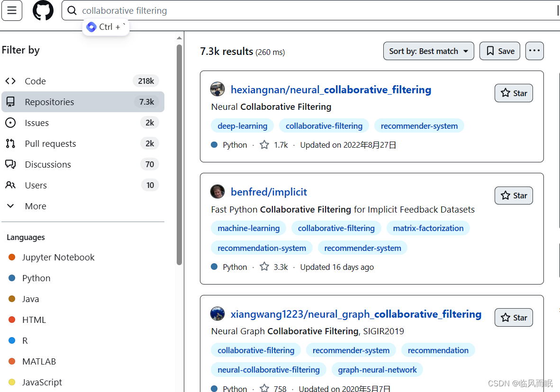
Task: Click the hexiangnan avatar thumbnail
Action: click(x=217, y=89)
